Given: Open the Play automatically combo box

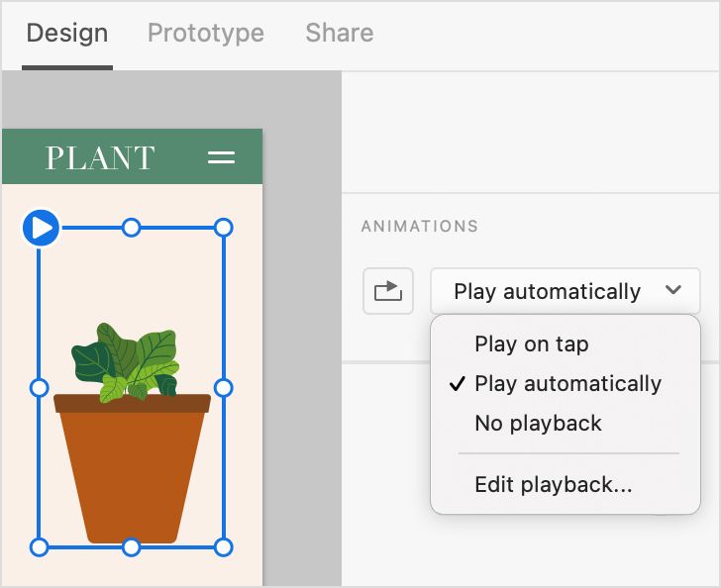Looking at the screenshot, I should [548, 291].
